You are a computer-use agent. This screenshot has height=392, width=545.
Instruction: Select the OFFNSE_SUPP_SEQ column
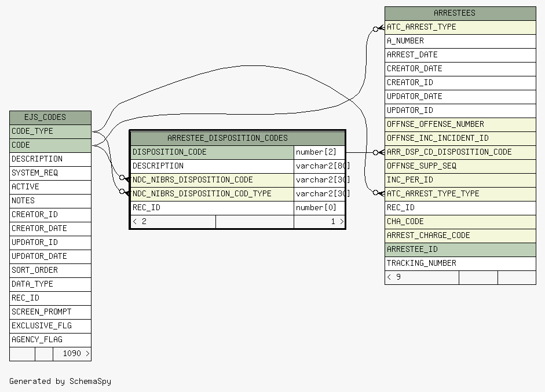pyautogui.click(x=460, y=166)
